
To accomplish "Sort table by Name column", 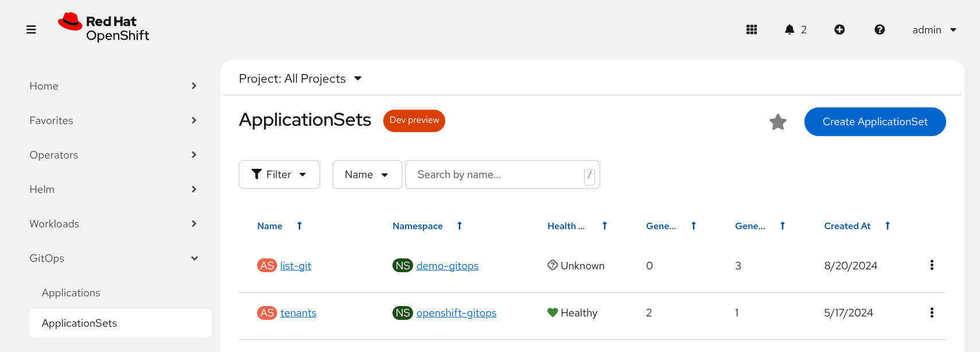I will click(x=270, y=226).
